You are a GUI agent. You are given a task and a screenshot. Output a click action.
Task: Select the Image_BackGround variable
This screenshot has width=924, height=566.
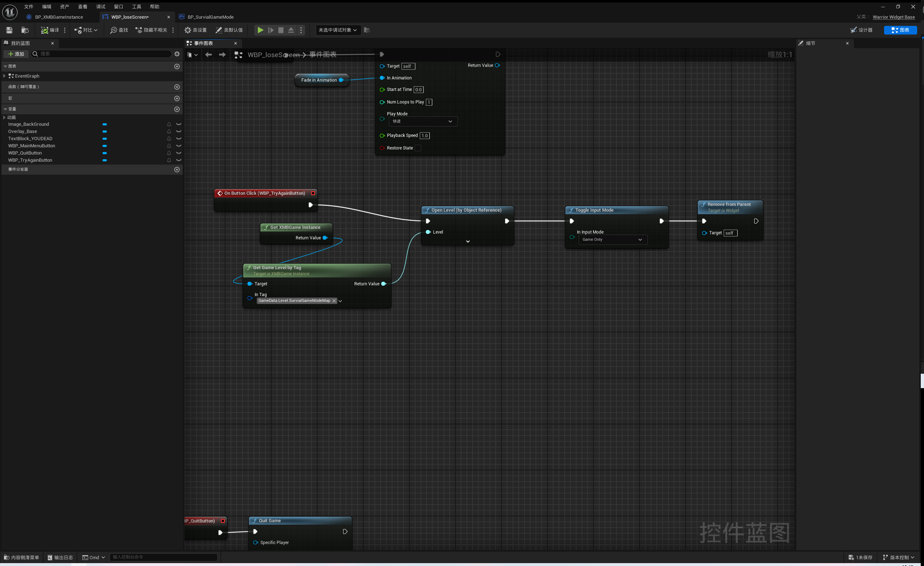28,124
